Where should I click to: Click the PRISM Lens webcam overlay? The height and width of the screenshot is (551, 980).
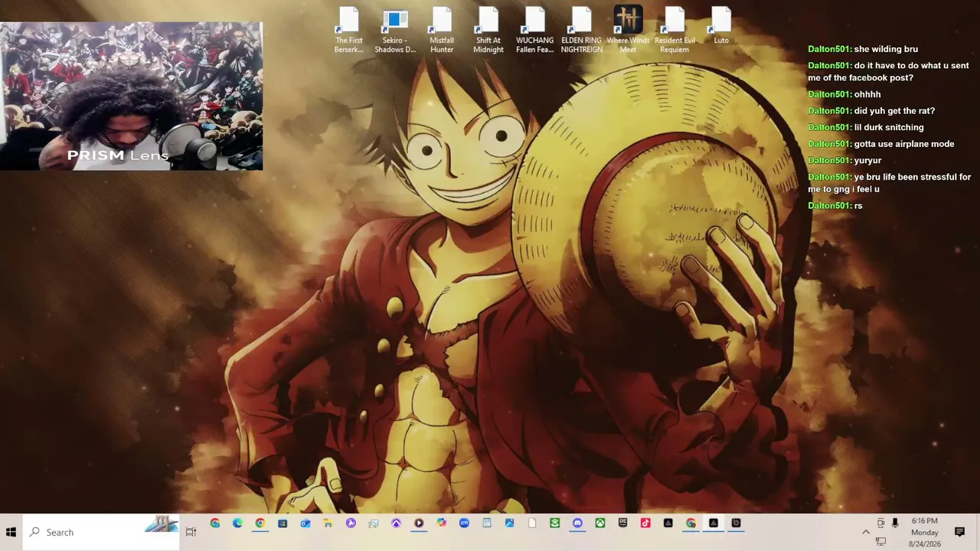132,96
